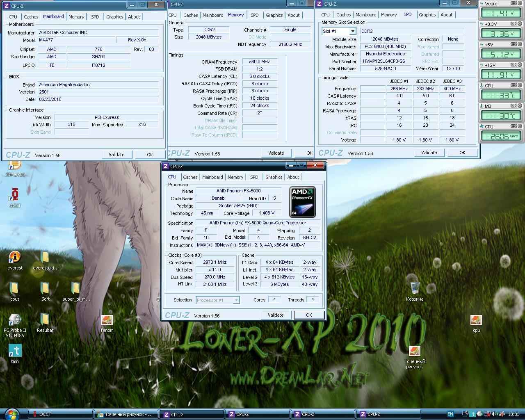Click the DRAM Frequency value 540.0 MHz

pyautogui.click(x=260, y=62)
